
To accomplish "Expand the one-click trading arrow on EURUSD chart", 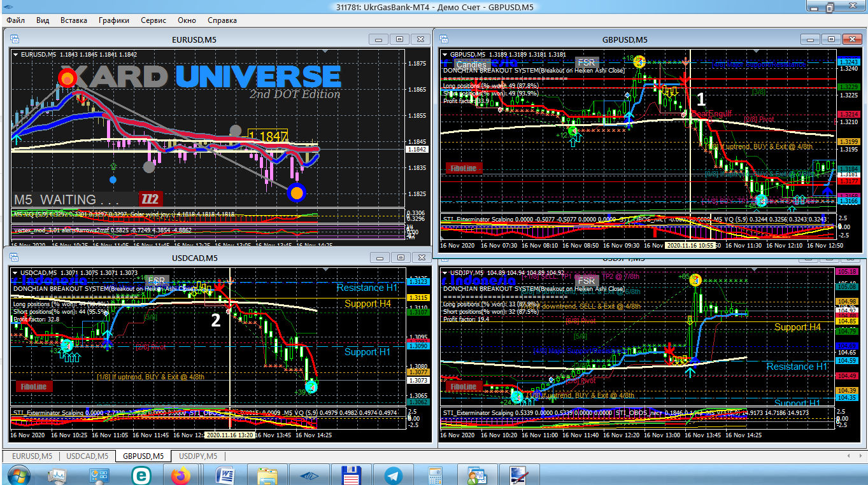I will click(x=16, y=55).
